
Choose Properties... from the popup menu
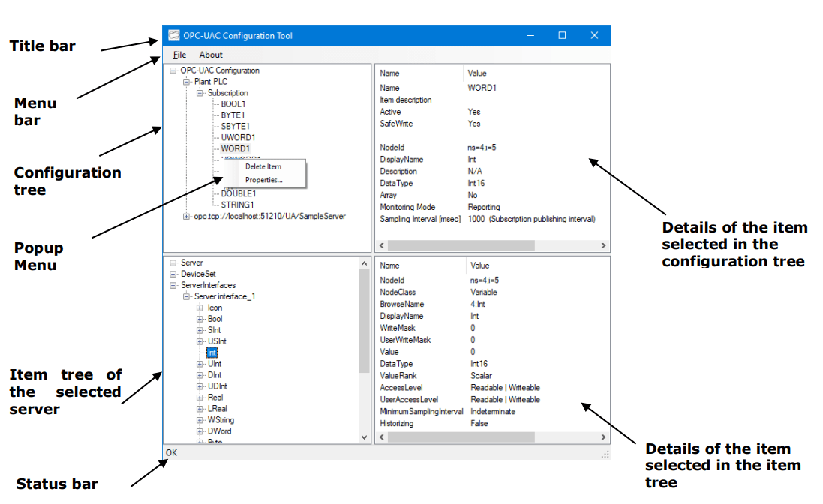[x=263, y=180]
